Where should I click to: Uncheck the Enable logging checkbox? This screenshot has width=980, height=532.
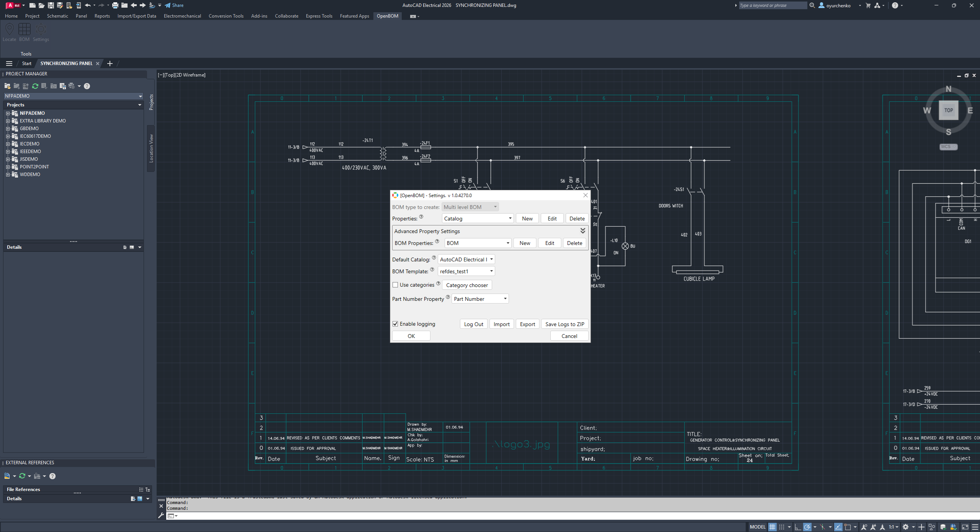coord(395,324)
